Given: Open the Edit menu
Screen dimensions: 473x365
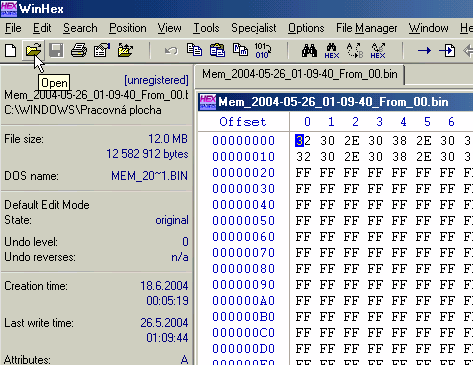Looking at the screenshot, I should coord(42,28).
